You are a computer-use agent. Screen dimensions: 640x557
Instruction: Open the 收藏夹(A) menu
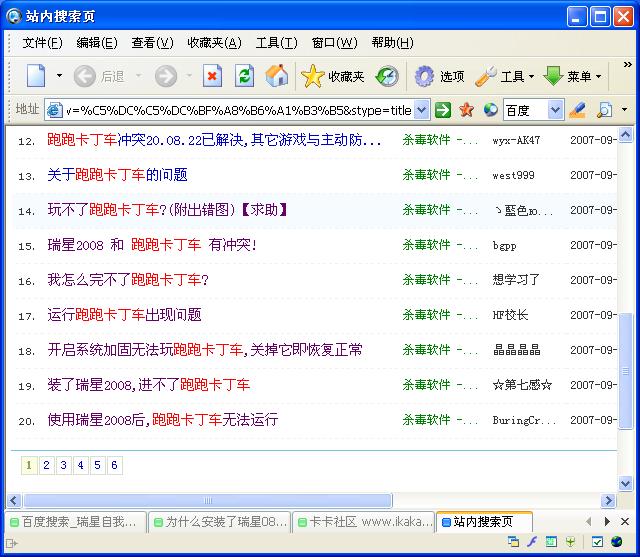(214, 43)
